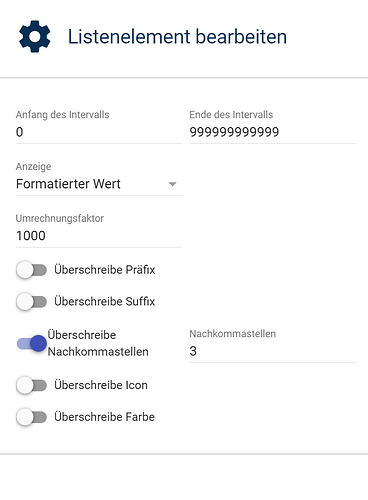368x500 pixels.
Task: Enable the Überschreibe Suffix switch
Action: [x=31, y=302]
